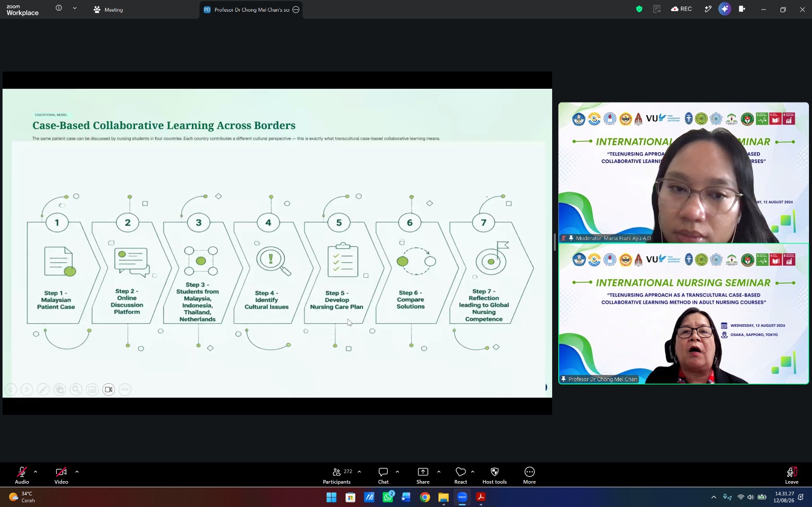
Task: Toggle slide subtitles icon
Action: coord(92,389)
